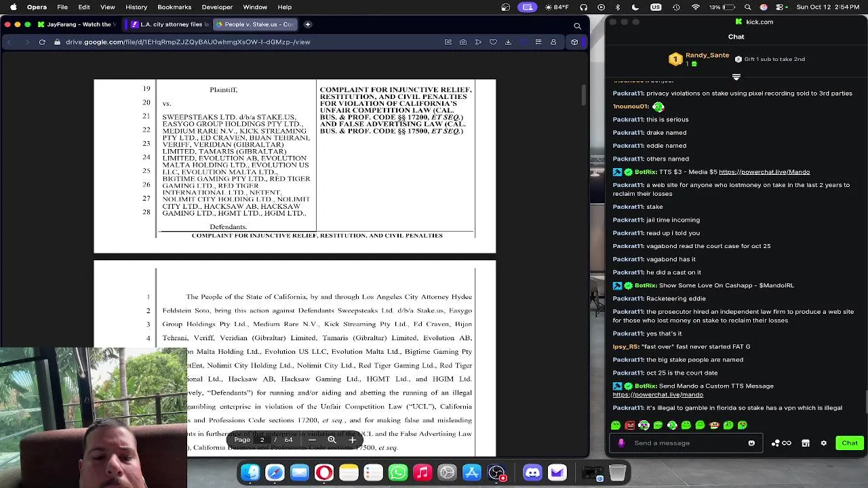Click the Apple menu logo

13,7
